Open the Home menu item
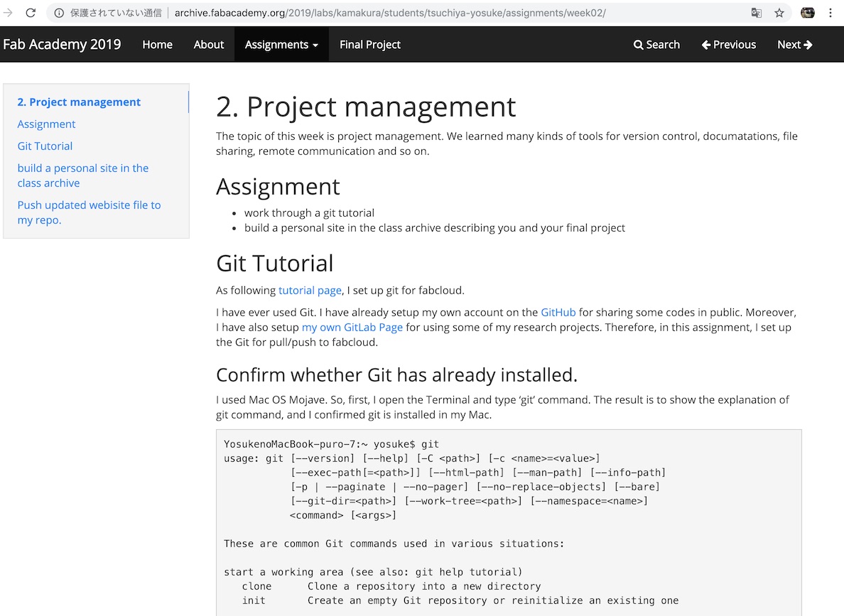844x616 pixels. (157, 44)
